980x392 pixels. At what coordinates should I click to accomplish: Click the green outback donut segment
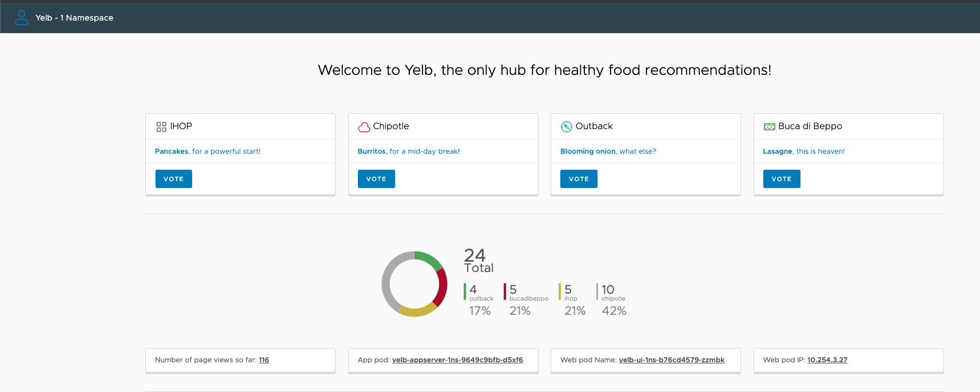pyautogui.click(x=429, y=259)
